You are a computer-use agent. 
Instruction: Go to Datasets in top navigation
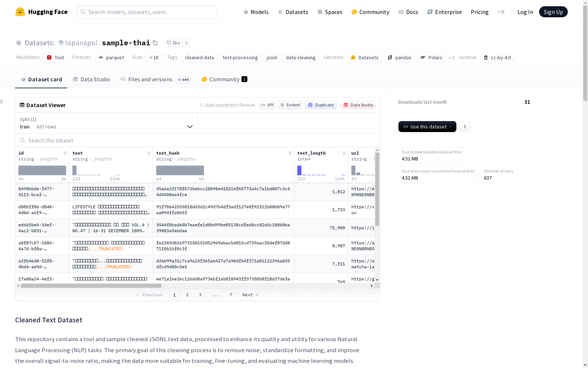coord(293,12)
